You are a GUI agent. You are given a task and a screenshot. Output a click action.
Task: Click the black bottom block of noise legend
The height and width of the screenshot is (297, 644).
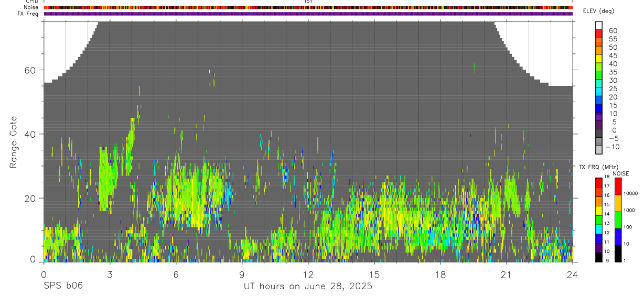[617, 254]
